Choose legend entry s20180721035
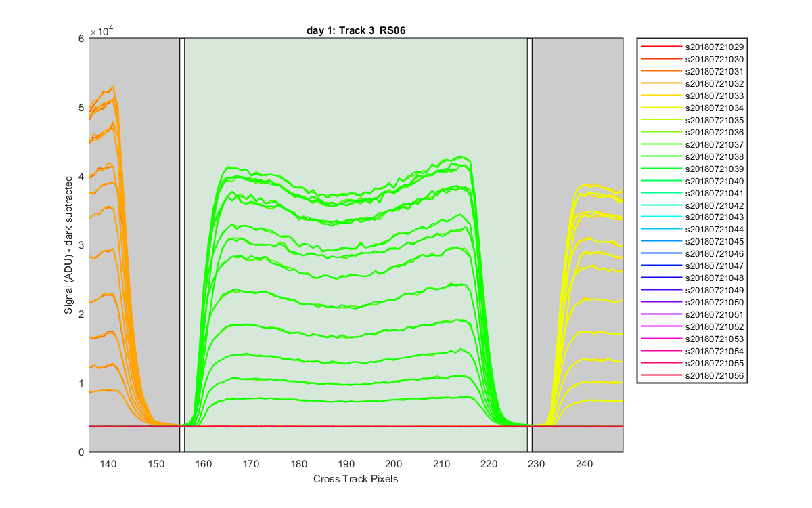The width and height of the screenshot is (812, 508). pyautogui.click(x=715, y=121)
